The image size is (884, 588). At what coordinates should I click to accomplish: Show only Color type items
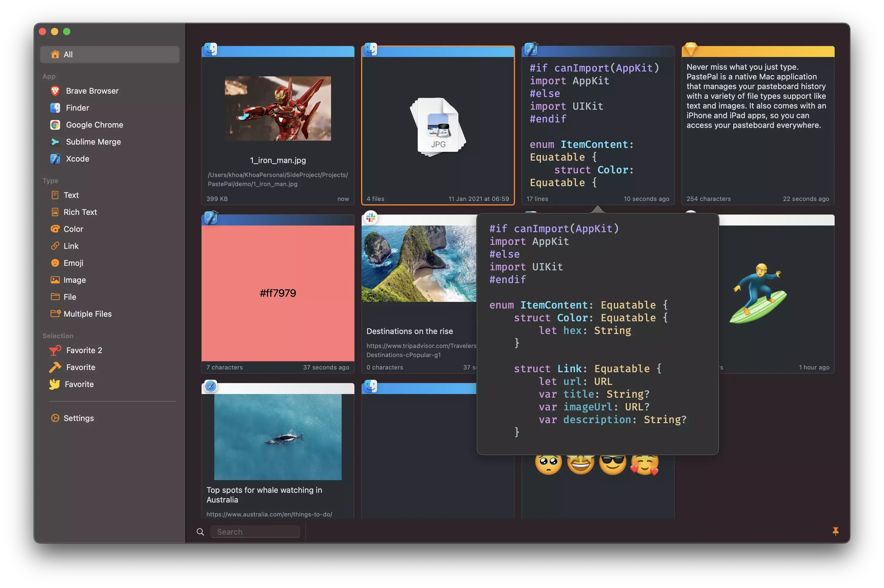[73, 229]
